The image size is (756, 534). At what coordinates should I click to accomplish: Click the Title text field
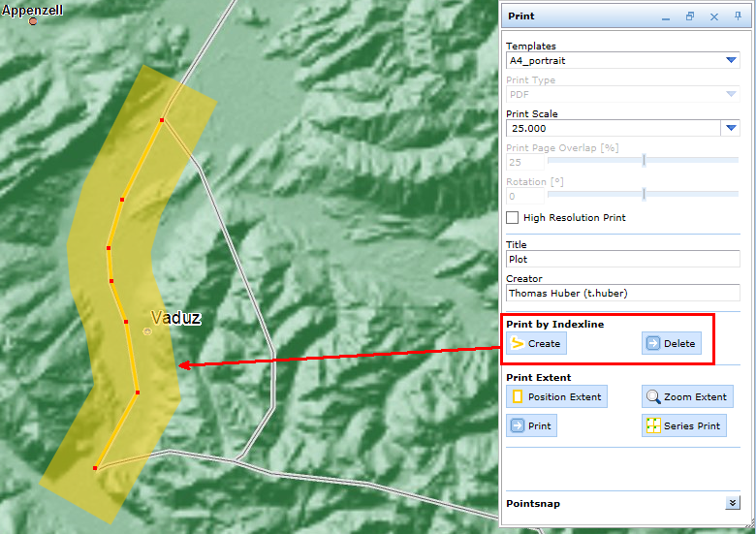coord(622,260)
